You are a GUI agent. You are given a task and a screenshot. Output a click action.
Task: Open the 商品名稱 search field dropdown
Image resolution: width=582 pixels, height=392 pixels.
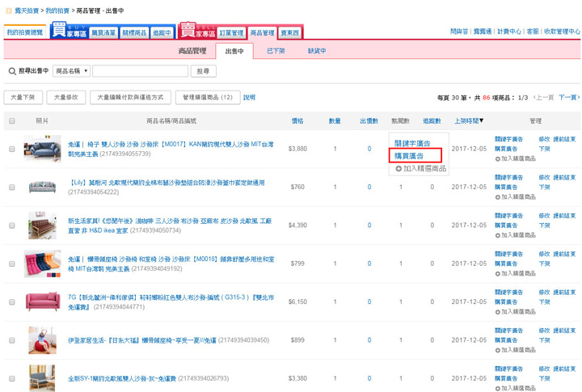71,71
